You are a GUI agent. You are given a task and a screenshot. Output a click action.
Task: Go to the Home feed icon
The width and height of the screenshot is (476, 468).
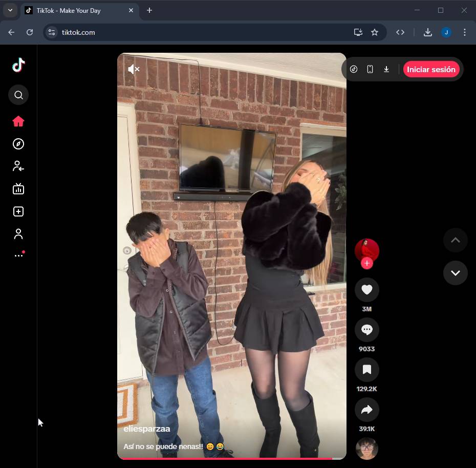tap(18, 121)
